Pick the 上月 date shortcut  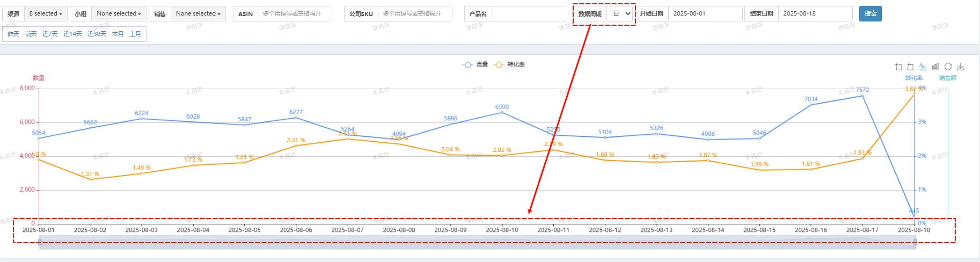tap(135, 34)
